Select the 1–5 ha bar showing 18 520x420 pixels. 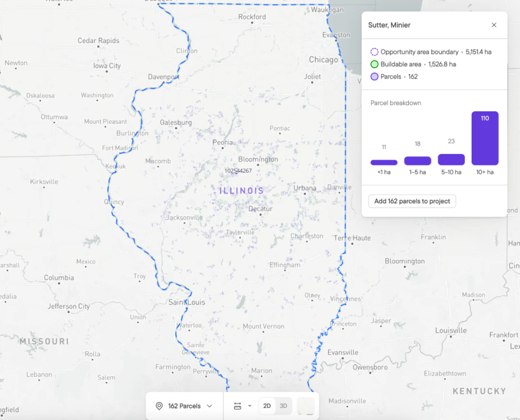tap(418, 161)
